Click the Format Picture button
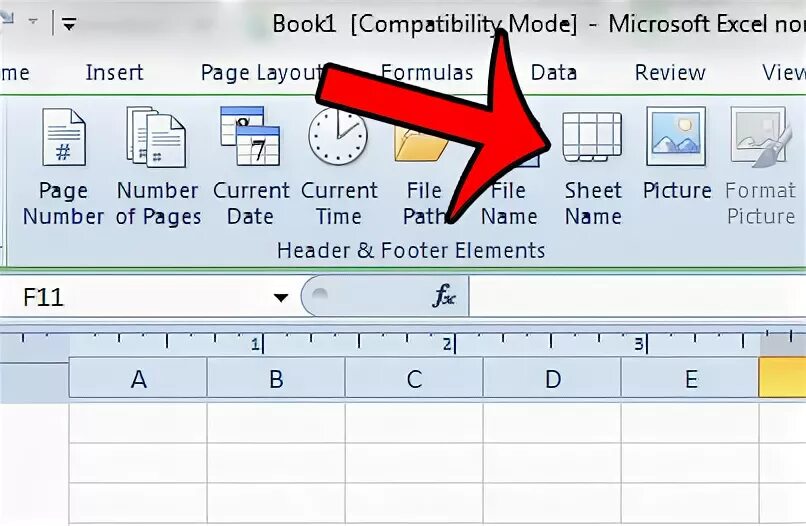The width and height of the screenshot is (806, 526). [x=760, y=167]
